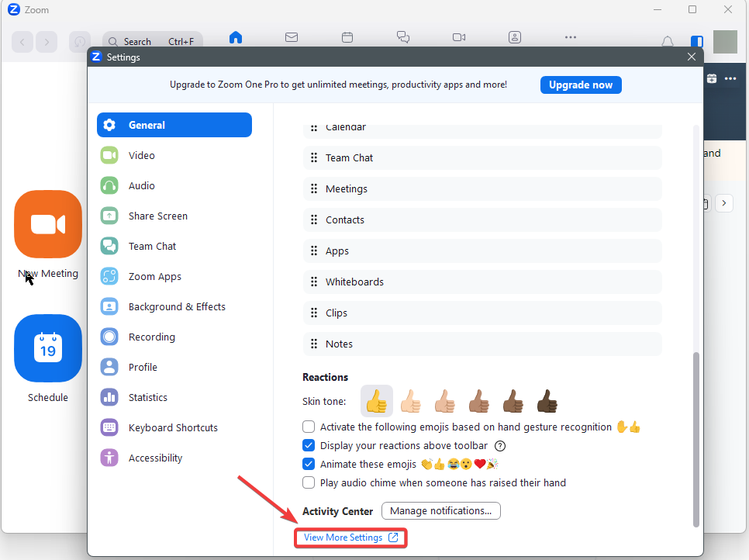Screen dimensions: 749x560
Task: Enable hand gesture recognition emojis checkbox
Action: pyautogui.click(x=309, y=427)
